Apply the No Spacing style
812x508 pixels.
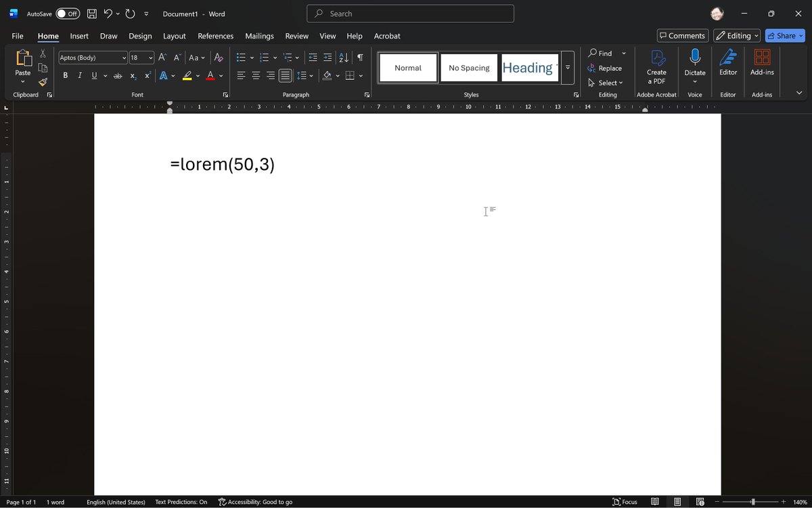pyautogui.click(x=469, y=68)
